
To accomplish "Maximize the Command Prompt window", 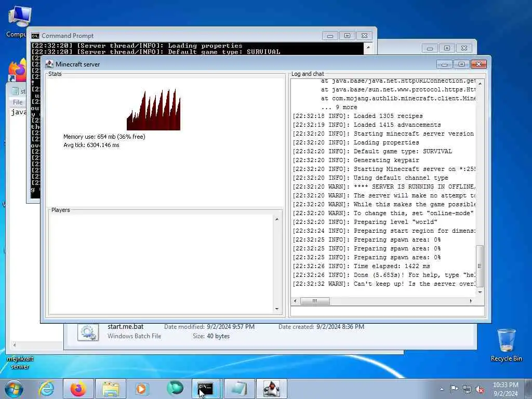I will tap(347, 36).
